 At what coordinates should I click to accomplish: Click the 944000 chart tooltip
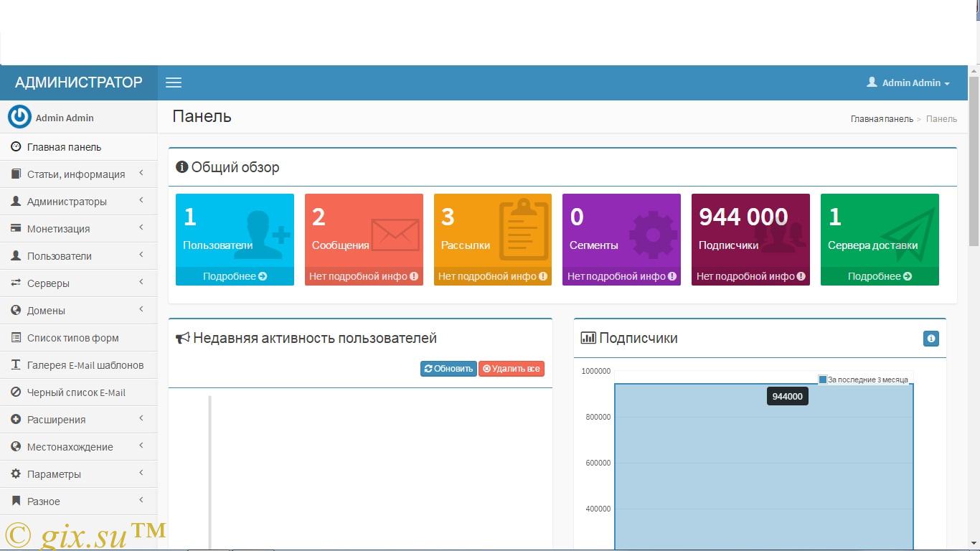click(x=788, y=396)
